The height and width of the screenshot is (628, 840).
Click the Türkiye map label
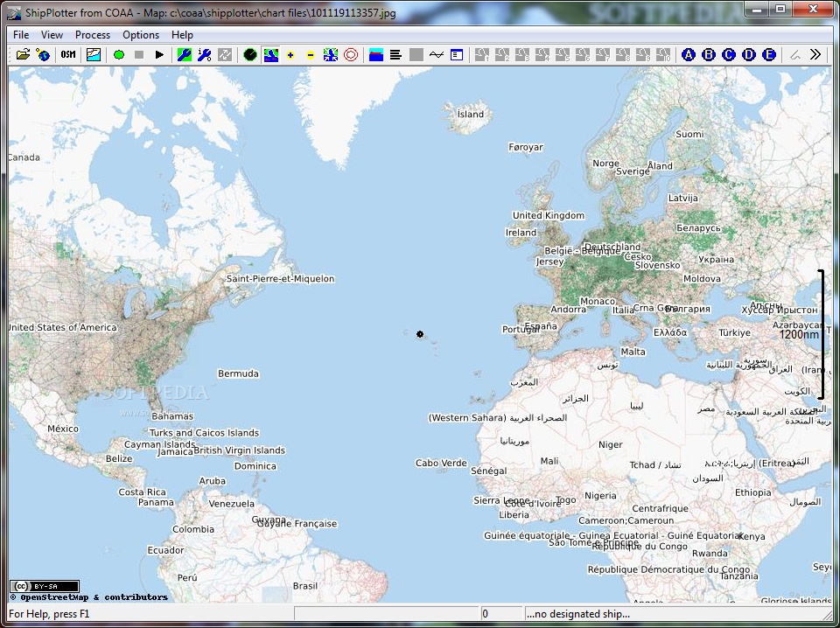[734, 332]
